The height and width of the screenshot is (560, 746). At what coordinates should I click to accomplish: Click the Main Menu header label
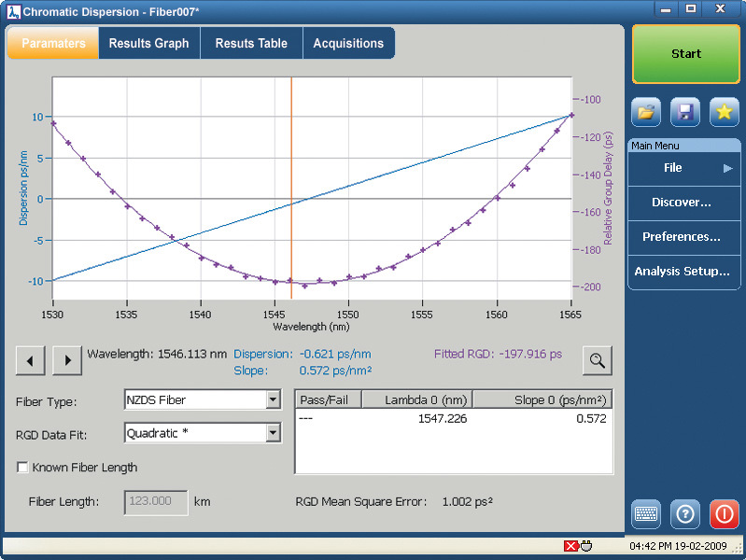point(655,146)
